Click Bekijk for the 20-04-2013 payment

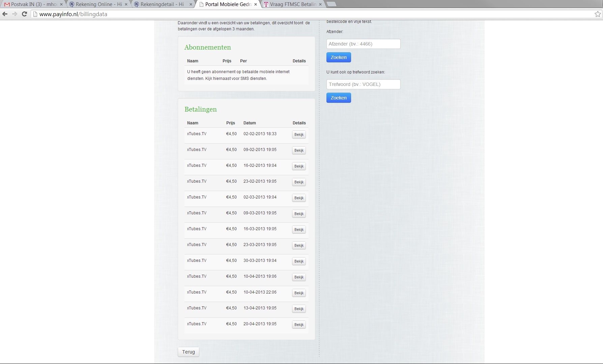pos(299,325)
